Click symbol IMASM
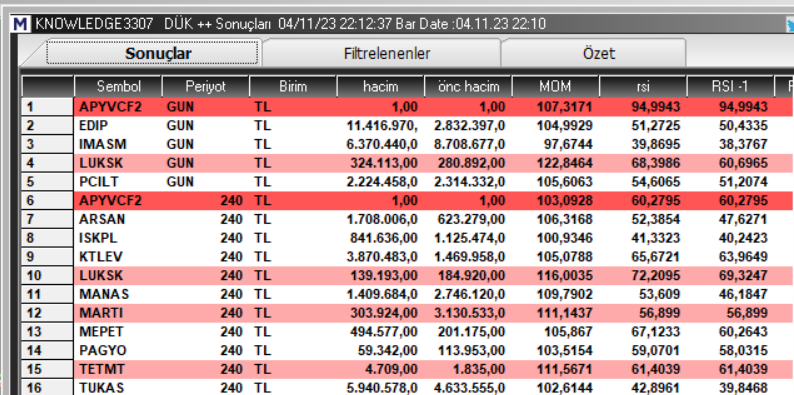 click(103, 144)
